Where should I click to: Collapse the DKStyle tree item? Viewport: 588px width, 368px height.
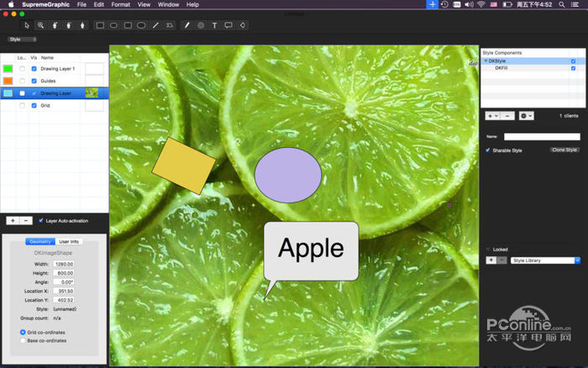point(486,61)
